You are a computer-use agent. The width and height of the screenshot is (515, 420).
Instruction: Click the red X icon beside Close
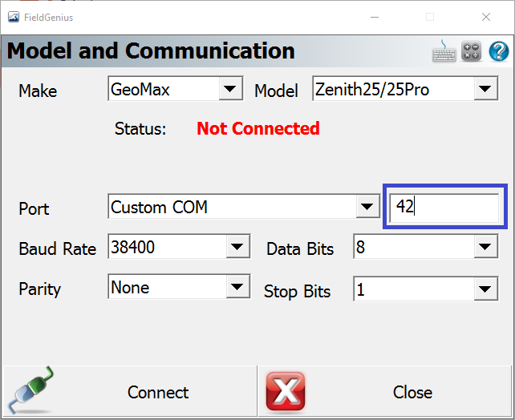click(x=286, y=393)
